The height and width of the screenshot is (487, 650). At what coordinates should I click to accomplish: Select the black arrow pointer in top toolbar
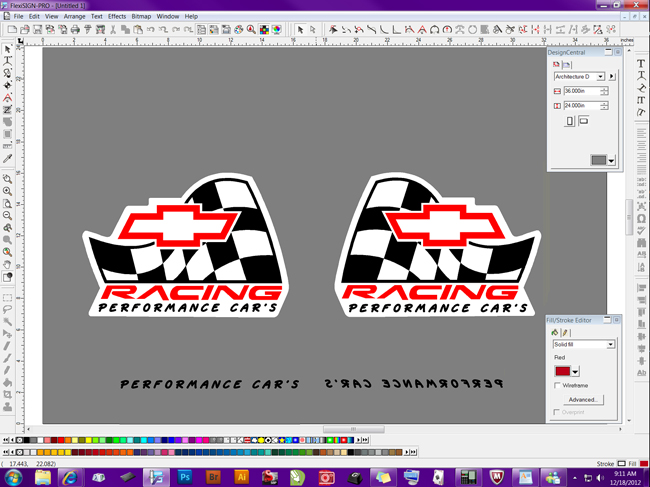(301, 29)
